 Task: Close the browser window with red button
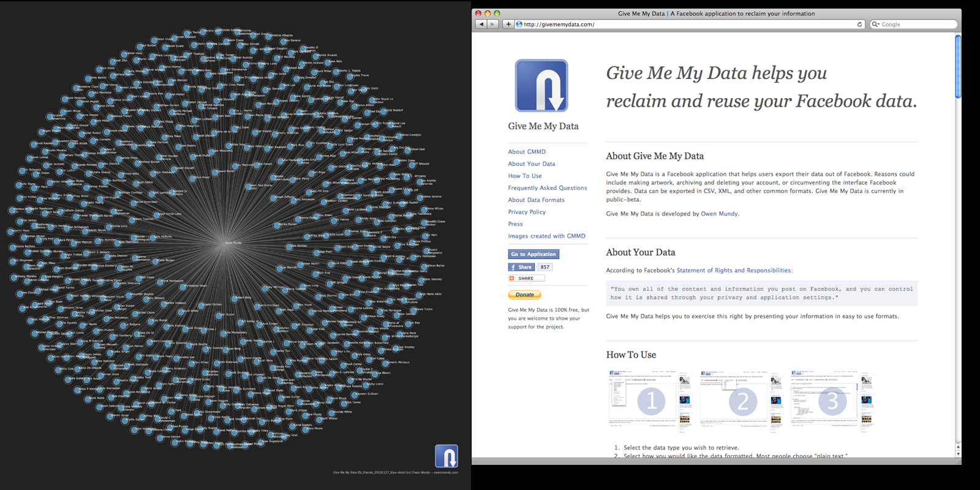479,13
